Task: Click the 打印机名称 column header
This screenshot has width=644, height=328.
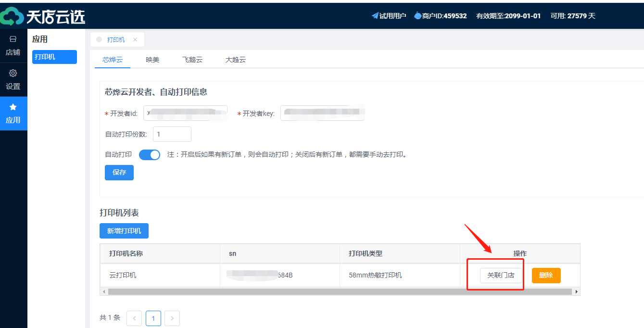Action: (x=160, y=253)
